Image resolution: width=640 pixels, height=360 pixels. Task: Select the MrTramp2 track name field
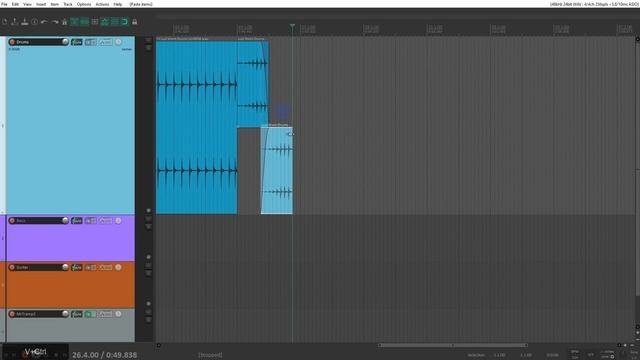click(38, 314)
